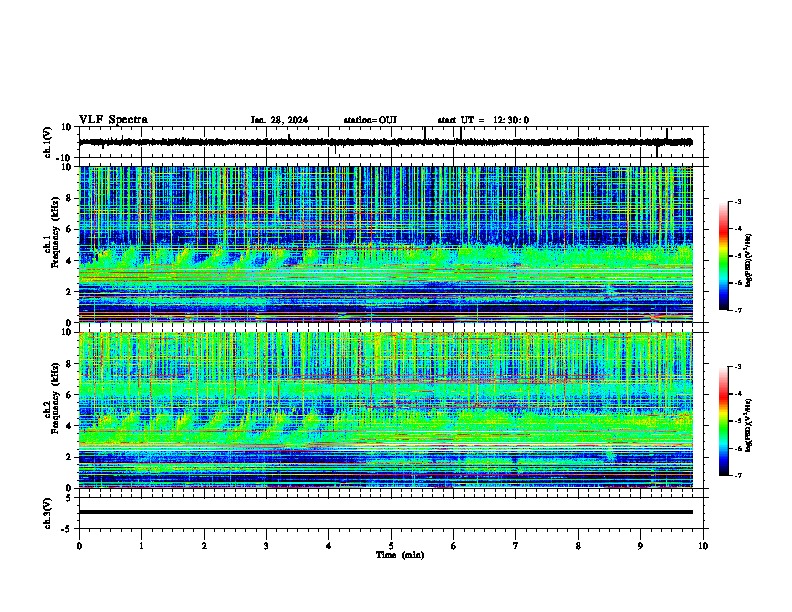This screenshot has width=792, height=612.
Task: Click time axis tick label 5
Action: [x=391, y=546]
